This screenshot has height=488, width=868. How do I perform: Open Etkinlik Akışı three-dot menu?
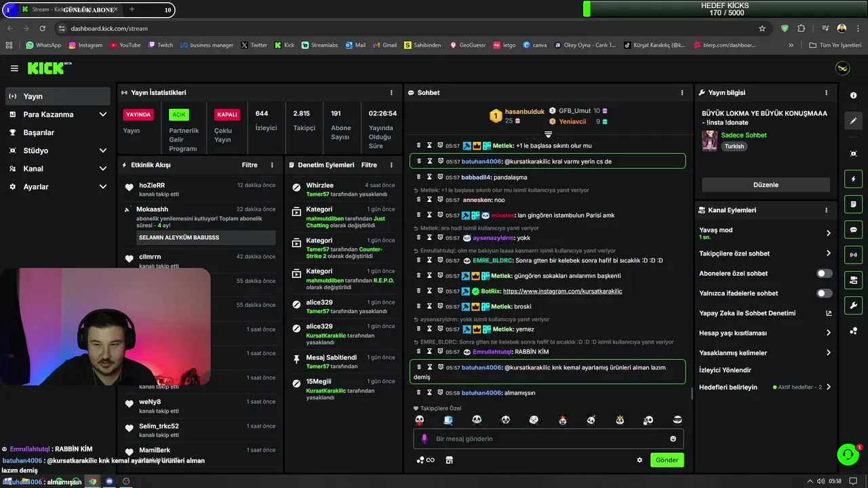pyautogui.click(x=272, y=165)
